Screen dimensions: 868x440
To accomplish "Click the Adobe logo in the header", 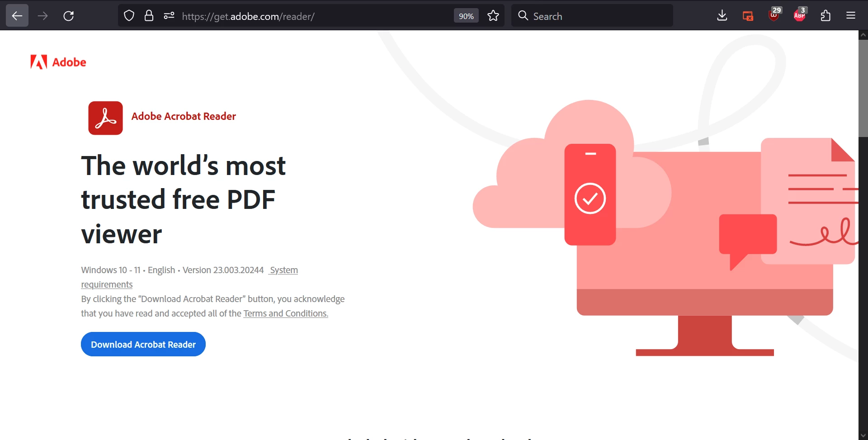I will tap(58, 62).
